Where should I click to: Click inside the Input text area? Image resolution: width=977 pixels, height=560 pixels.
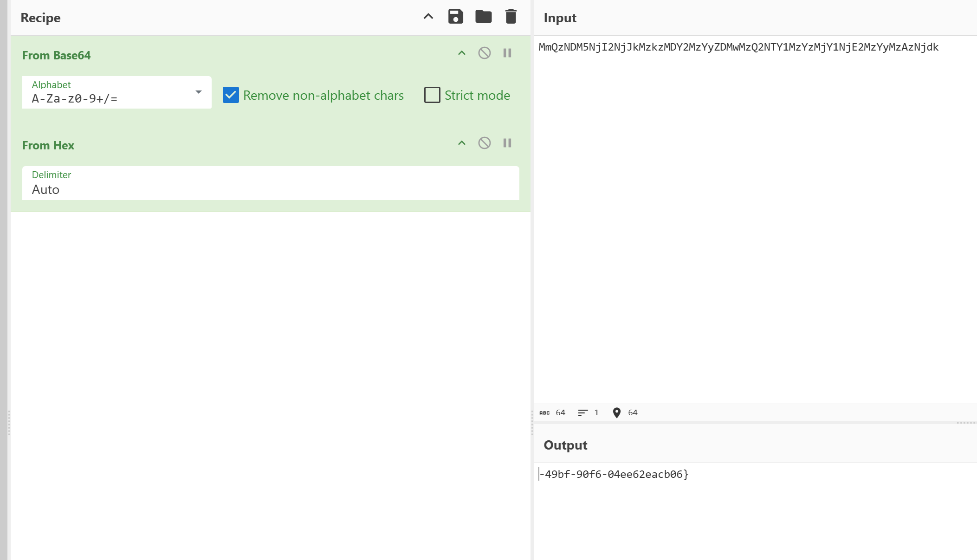tap(754, 209)
